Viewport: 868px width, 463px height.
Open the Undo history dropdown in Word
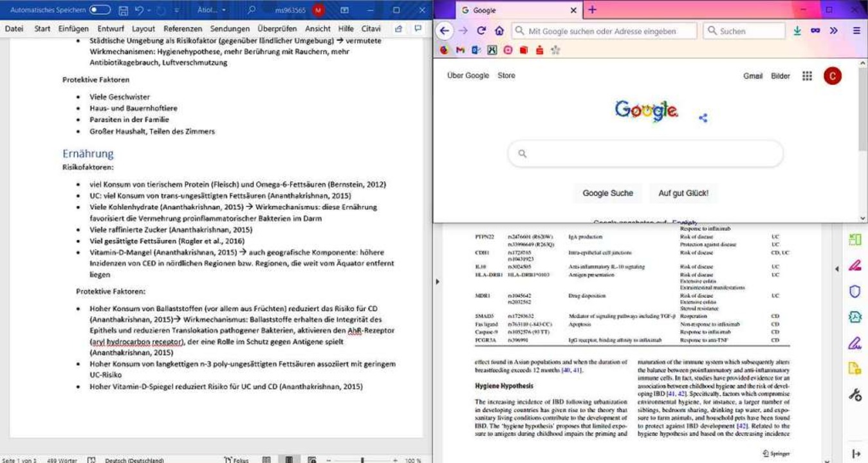[149, 10]
